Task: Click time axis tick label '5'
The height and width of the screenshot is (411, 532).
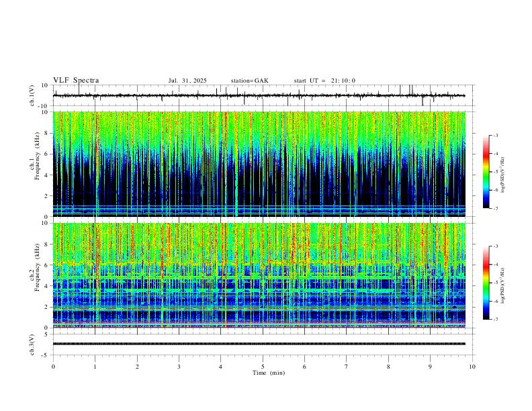Action: tap(263, 367)
